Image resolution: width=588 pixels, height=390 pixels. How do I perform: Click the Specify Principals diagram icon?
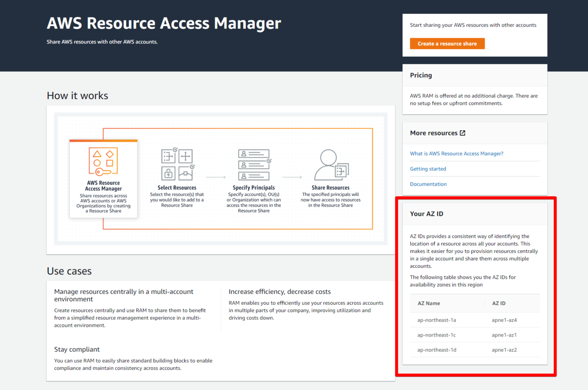pyautogui.click(x=254, y=165)
